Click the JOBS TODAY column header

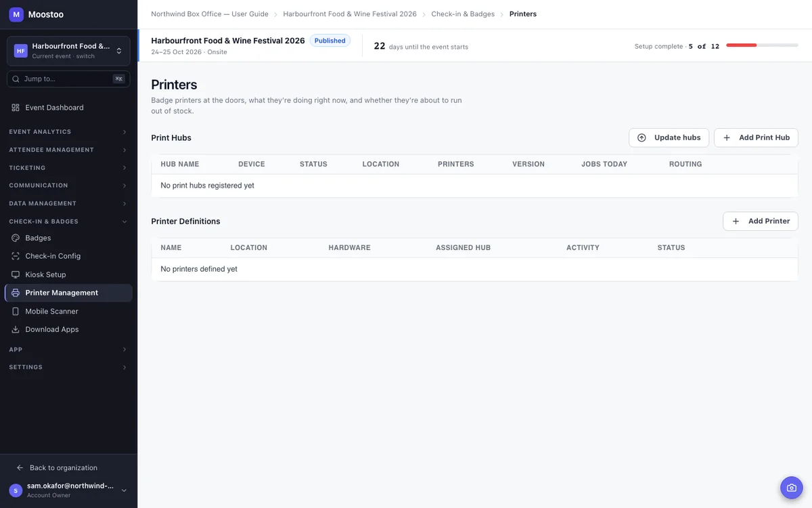point(604,164)
